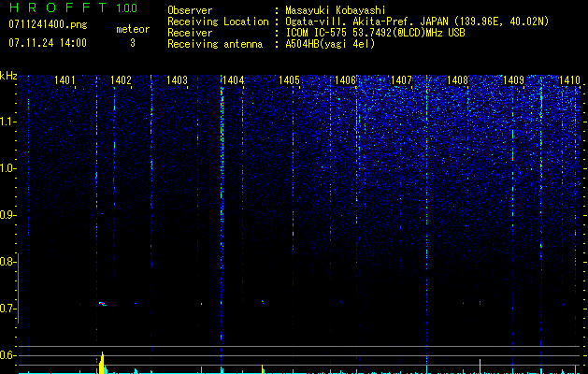
Task: Click the red echo dot near 1408 at 0.7 kHz
Action: tap(480, 302)
